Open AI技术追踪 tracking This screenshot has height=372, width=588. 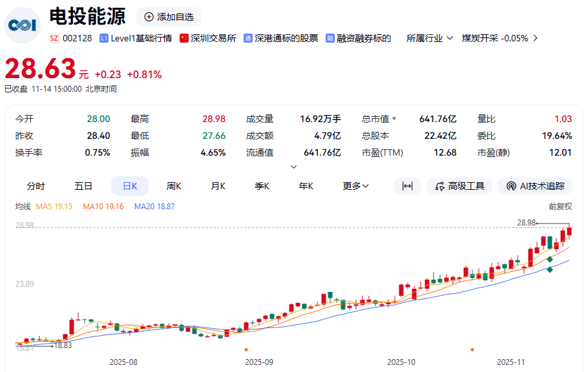535,186
